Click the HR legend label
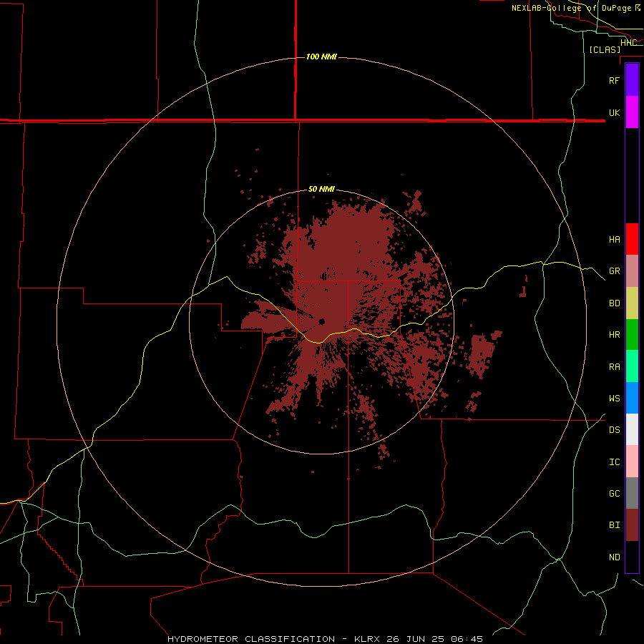Screen dimensions: 644x644 click(x=614, y=335)
